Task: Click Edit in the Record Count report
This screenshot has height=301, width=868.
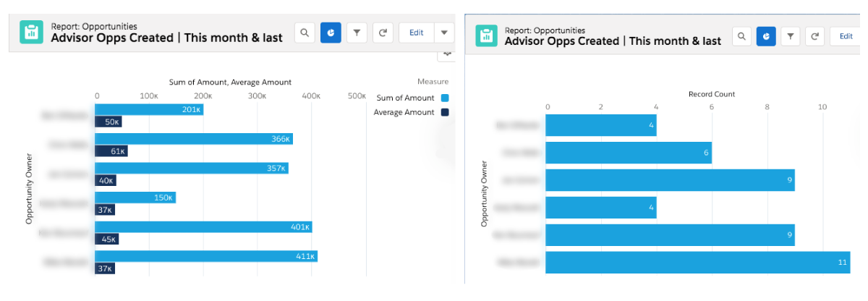Action: point(846,35)
